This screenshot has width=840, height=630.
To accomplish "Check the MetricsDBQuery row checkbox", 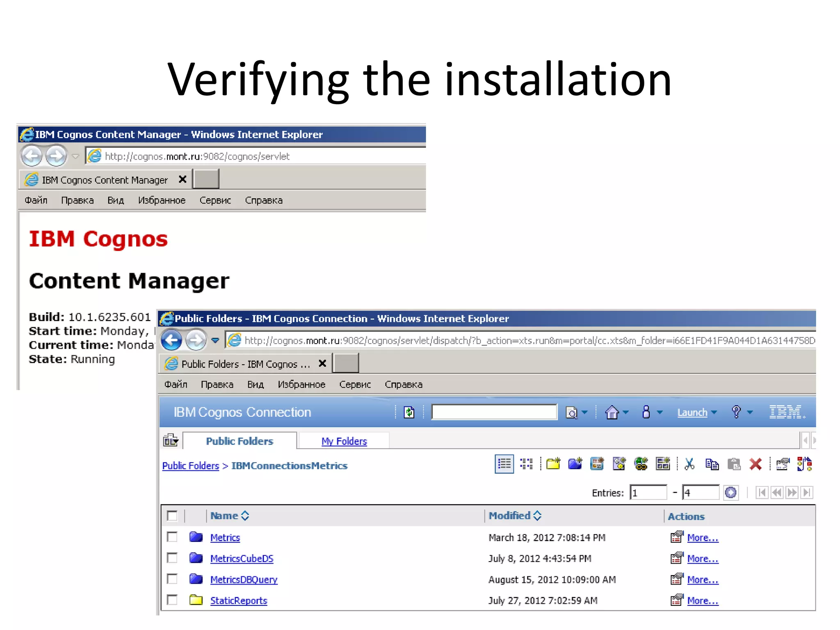I will [x=172, y=579].
